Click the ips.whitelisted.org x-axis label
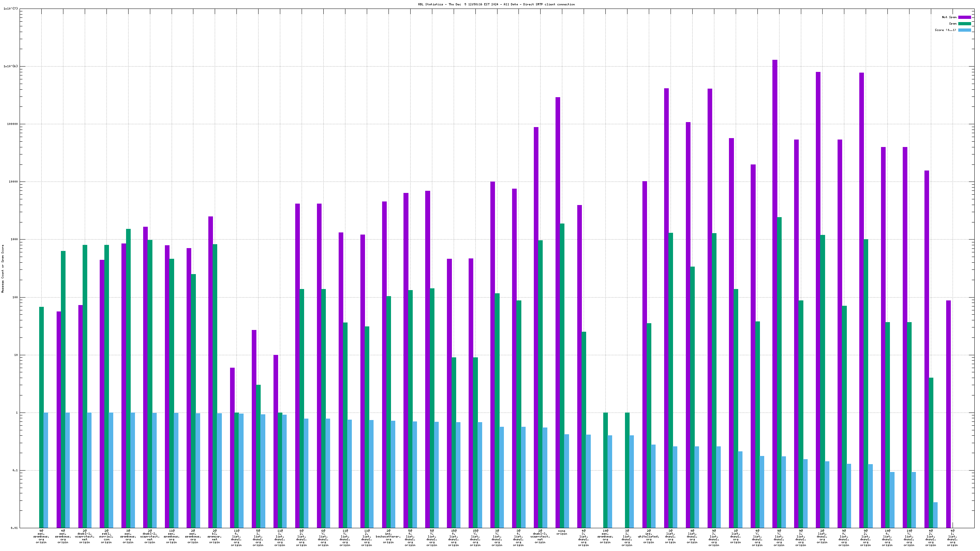 (648, 536)
